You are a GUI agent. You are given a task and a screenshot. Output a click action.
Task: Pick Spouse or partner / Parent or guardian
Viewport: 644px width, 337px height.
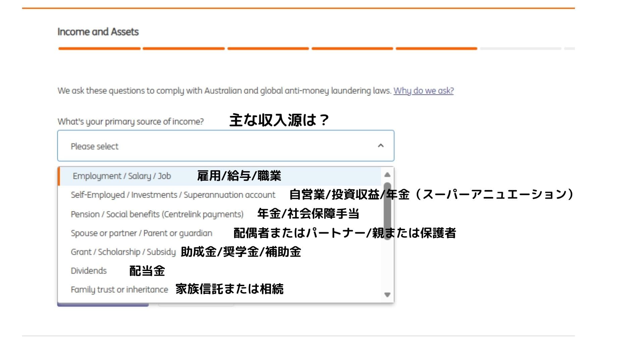(x=220, y=233)
